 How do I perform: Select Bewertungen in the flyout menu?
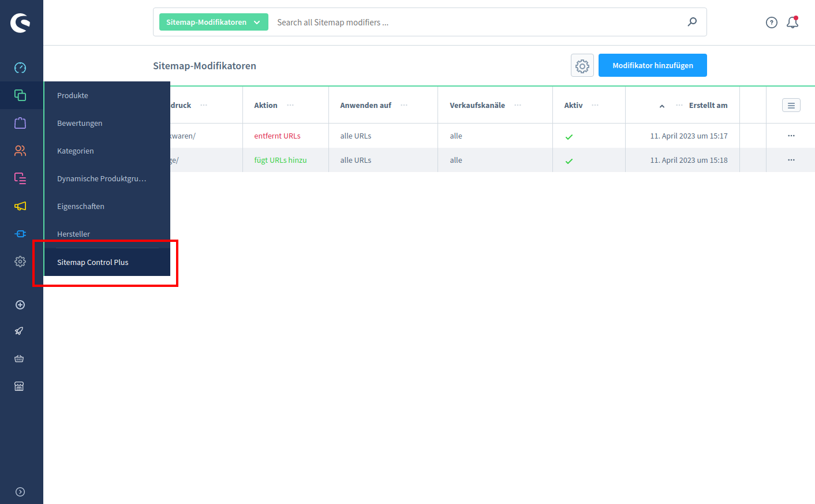pyautogui.click(x=107, y=123)
